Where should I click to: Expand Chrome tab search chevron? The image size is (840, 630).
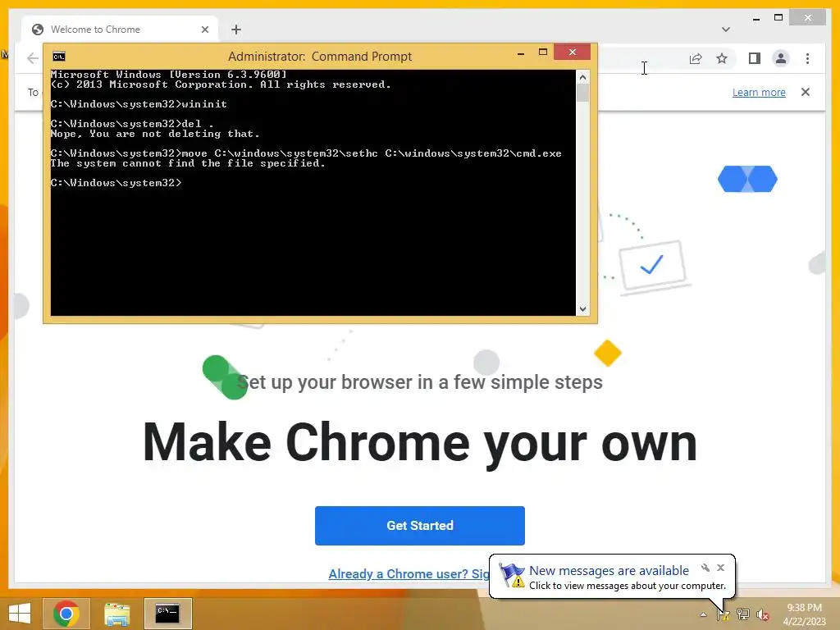click(x=725, y=30)
